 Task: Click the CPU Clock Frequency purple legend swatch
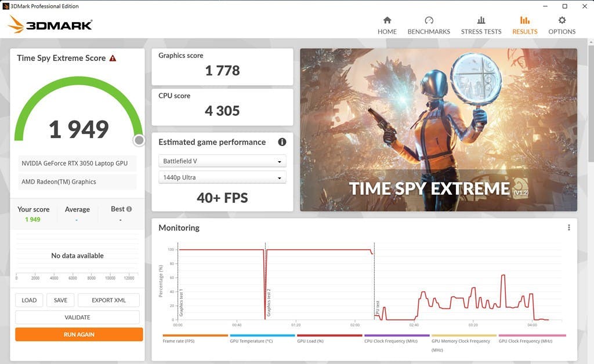point(397,336)
